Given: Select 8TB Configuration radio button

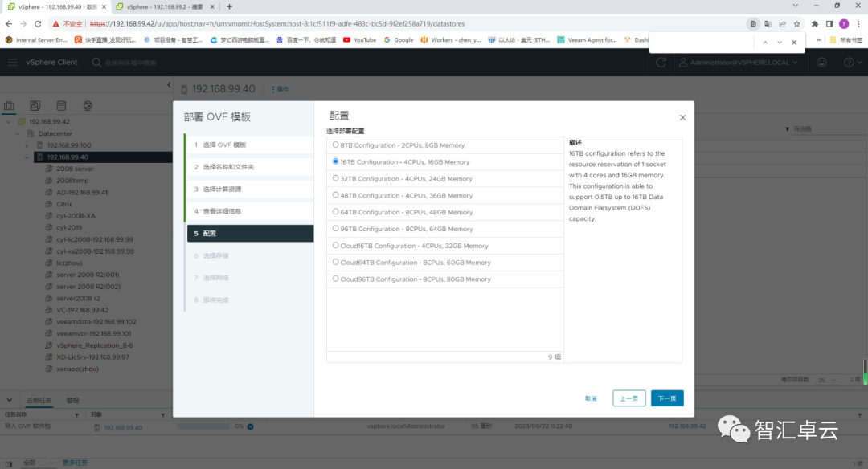Looking at the screenshot, I should pyautogui.click(x=335, y=145).
